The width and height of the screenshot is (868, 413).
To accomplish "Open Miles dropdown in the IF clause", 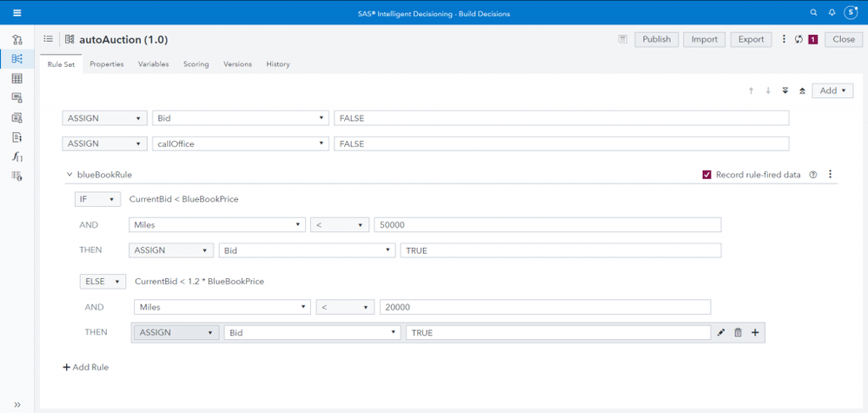I will tap(216, 225).
